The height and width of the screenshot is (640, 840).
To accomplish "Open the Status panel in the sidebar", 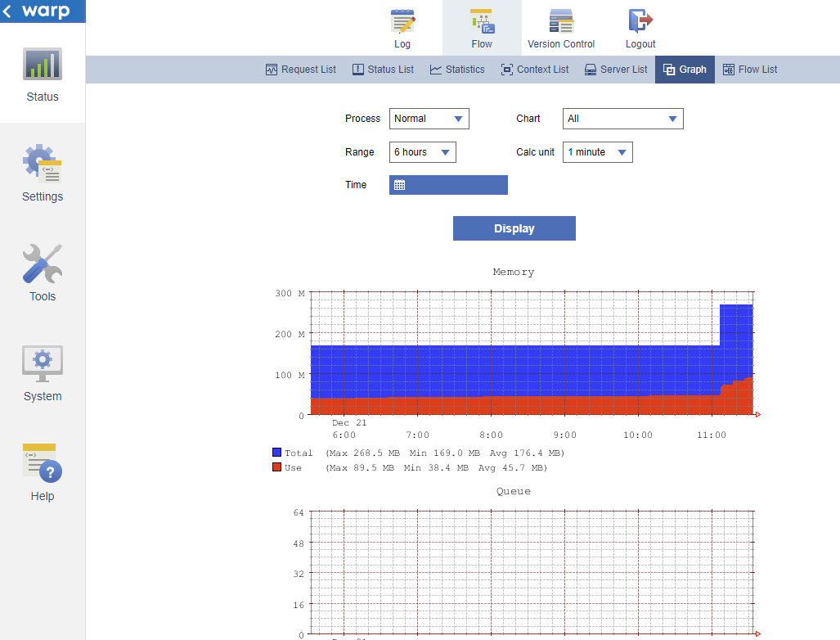I will [42, 75].
